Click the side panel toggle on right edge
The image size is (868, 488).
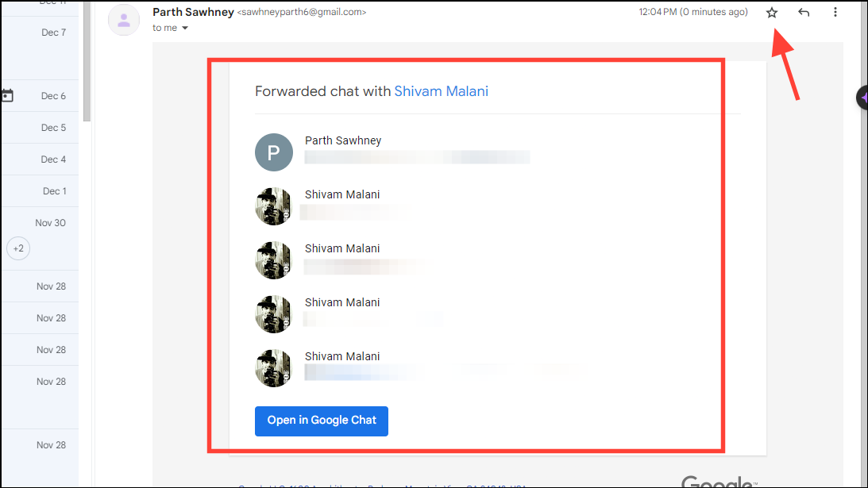[x=862, y=98]
